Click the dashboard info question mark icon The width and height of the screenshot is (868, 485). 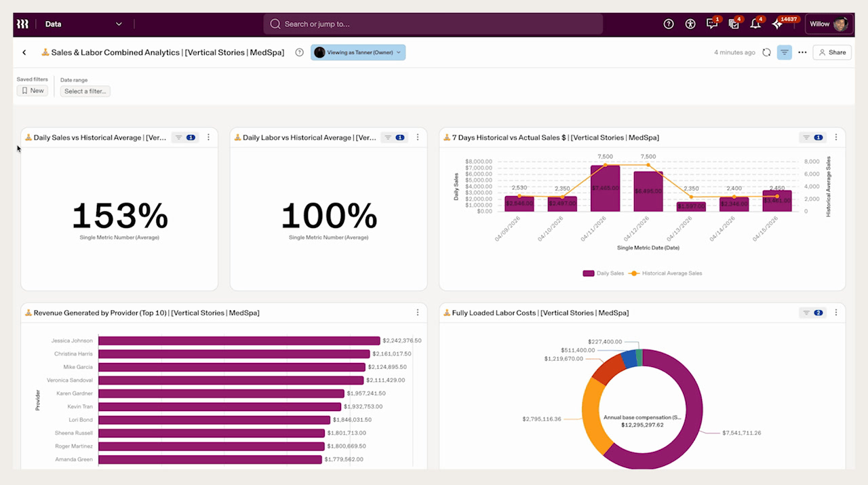(299, 52)
